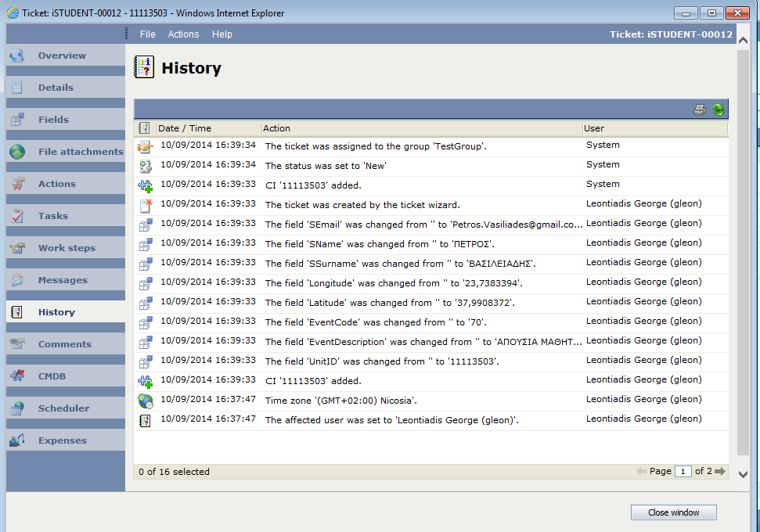Click the large History page title icon

144,67
